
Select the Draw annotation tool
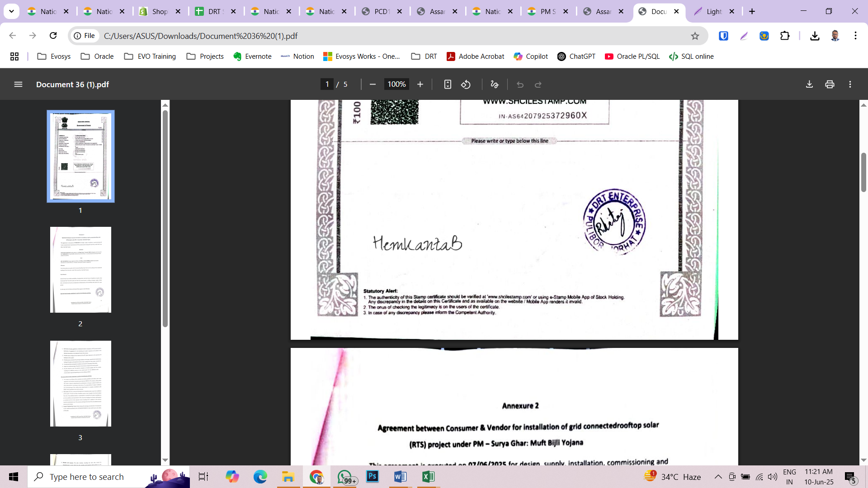coord(494,84)
